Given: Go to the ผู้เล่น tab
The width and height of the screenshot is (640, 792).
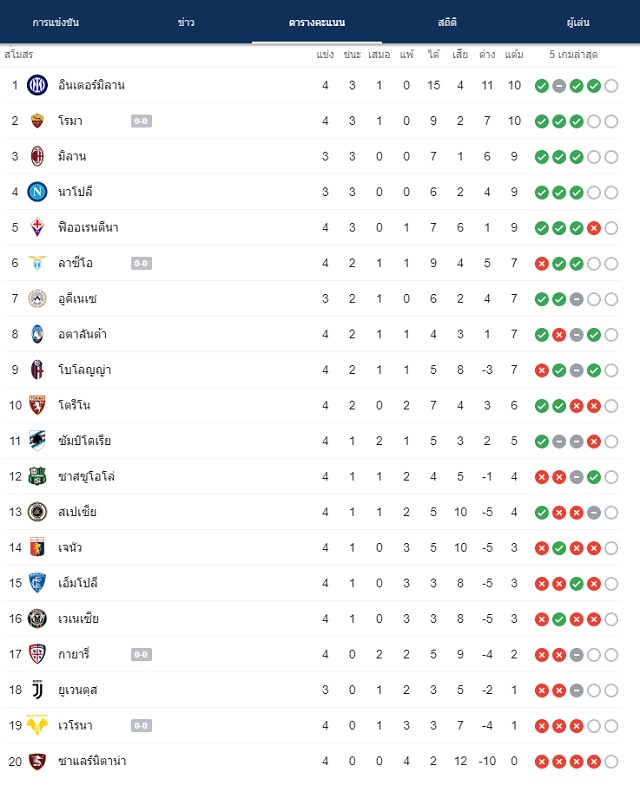Looking at the screenshot, I should click(x=578, y=22).
